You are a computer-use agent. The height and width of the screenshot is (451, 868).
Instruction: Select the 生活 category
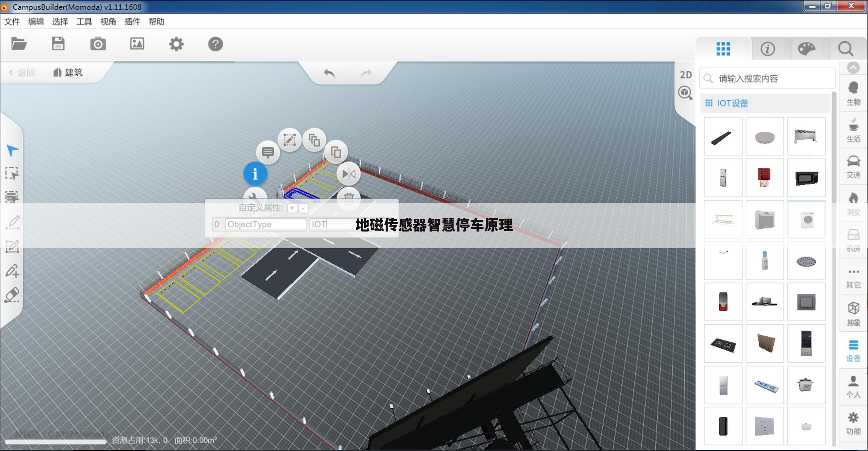tap(853, 130)
